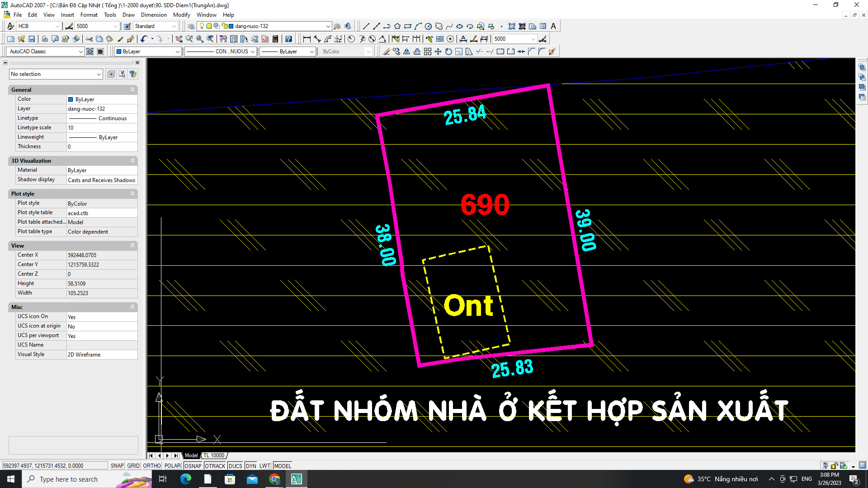This screenshot has width=868, height=488.
Task: Collapse the General properties section
Action: coord(132,89)
